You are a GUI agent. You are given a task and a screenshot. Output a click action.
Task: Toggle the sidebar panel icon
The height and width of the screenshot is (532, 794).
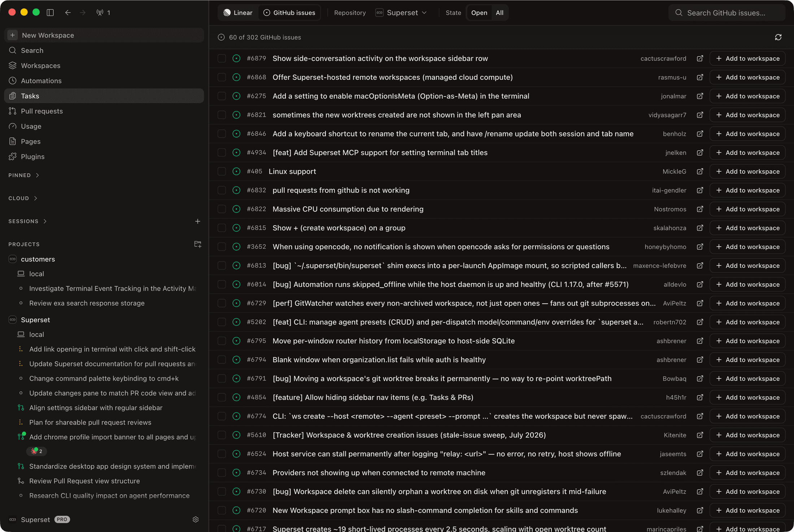point(50,13)
